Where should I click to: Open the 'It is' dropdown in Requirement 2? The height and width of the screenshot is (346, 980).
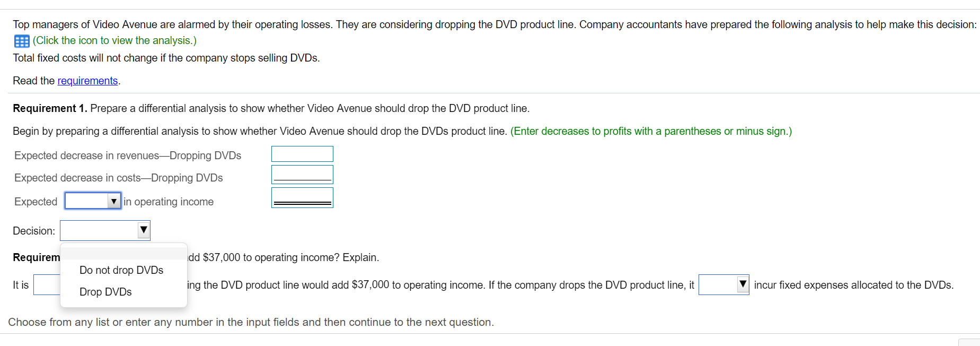[x=47, y=285]
